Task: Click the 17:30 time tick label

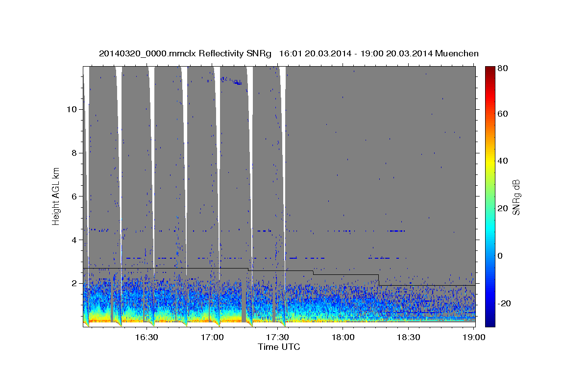Action: coord(277,337)
